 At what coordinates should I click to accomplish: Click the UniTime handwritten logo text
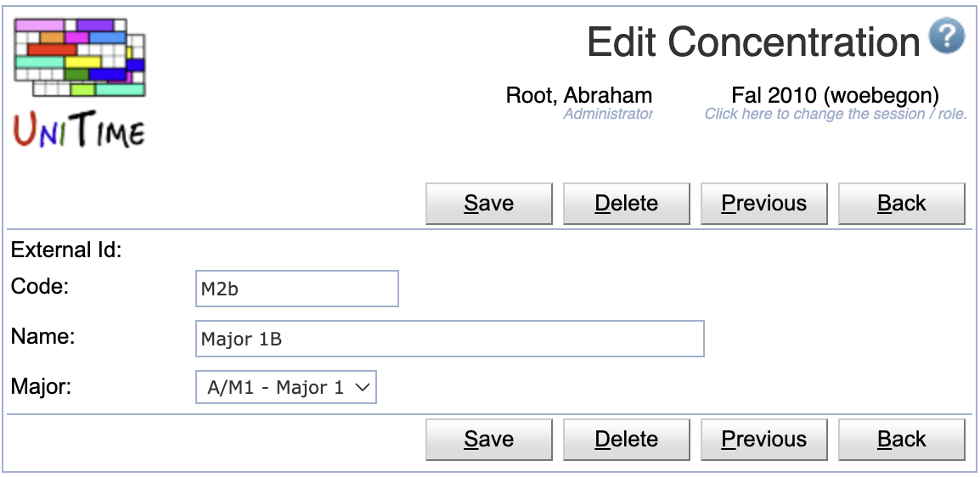(x=79, y=130)
